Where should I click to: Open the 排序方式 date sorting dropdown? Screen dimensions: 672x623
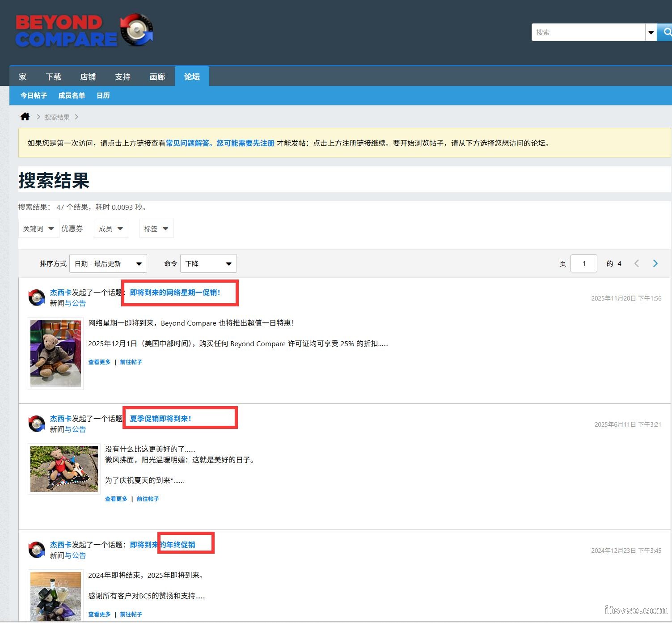[x=108, y=263]
